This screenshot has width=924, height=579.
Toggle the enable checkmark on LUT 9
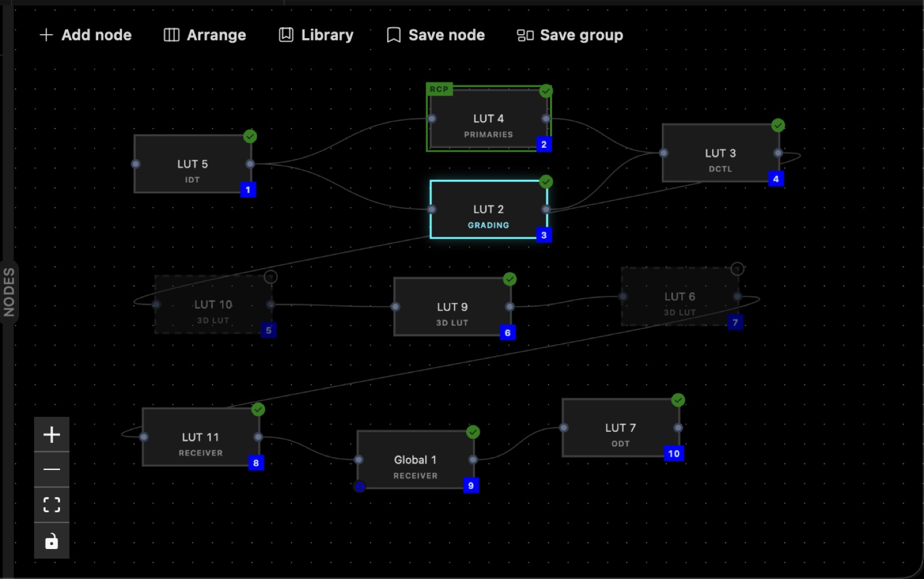(509, 279)
